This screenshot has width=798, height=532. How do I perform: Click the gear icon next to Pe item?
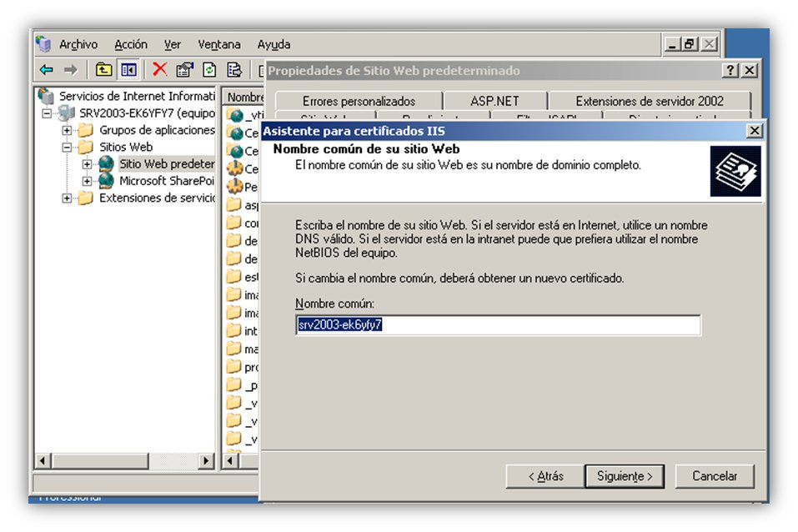pyautogui.click(x=235, y=186)
